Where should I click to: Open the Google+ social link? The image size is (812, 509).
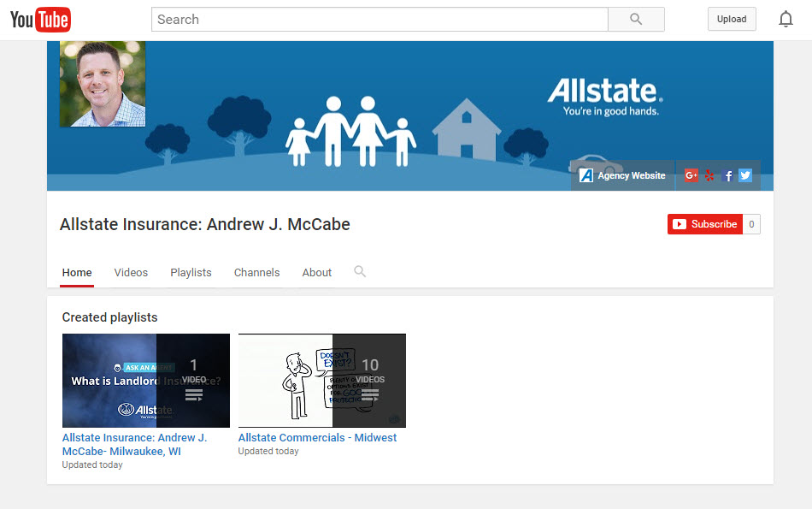pos(691,175)
